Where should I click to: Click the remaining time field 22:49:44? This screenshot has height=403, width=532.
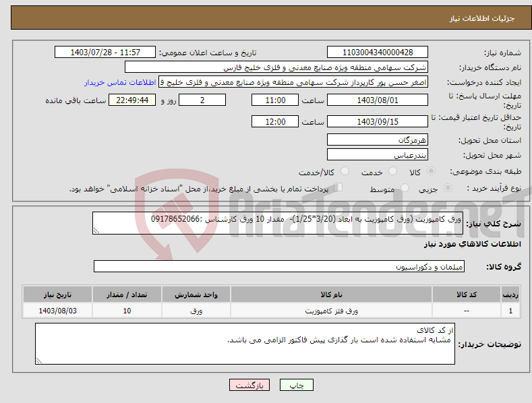[132, 100]
